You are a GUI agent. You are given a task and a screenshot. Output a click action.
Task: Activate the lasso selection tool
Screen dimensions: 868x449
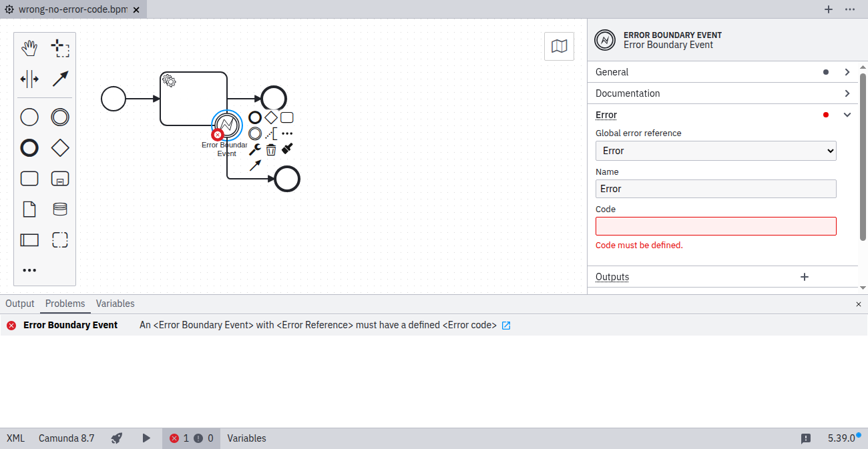point(60,48)
